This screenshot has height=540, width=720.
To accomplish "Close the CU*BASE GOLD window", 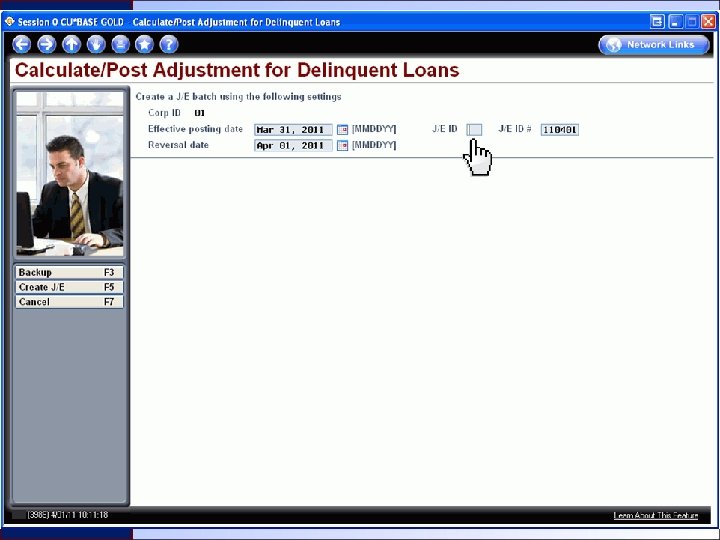I will point(709,22).
